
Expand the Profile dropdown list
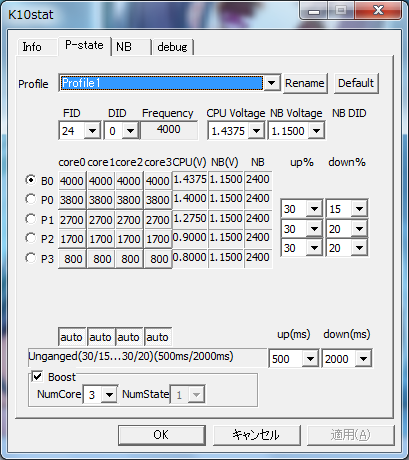click(x=271, y=83)
